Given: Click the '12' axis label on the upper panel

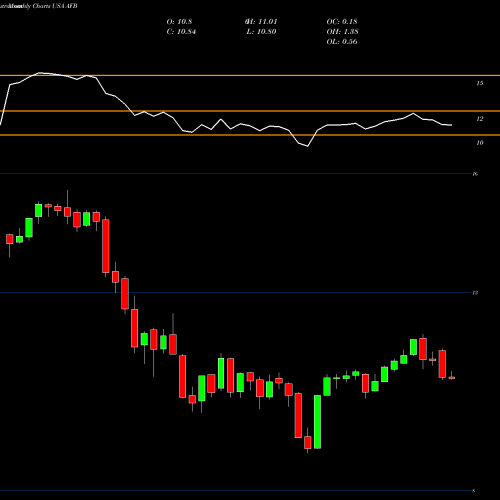Looking at the screenshot, I should coord(480,119).
